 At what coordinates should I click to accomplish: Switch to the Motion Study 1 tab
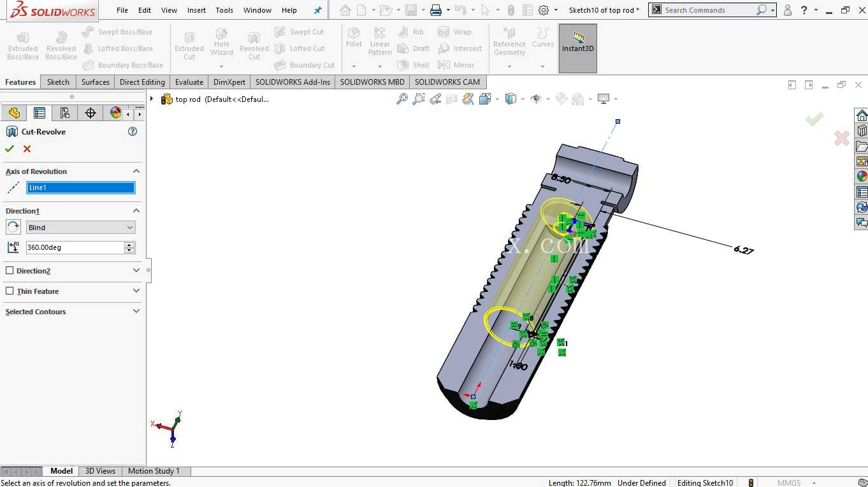click(x=154, y=471)
